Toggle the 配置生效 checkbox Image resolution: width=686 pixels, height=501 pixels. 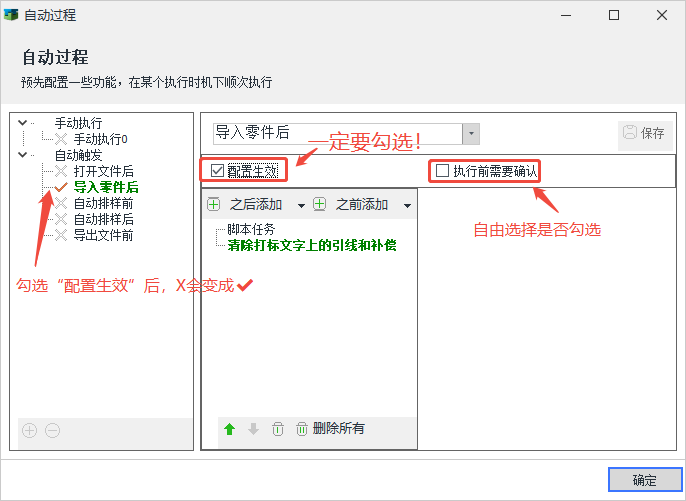point(217,171)
